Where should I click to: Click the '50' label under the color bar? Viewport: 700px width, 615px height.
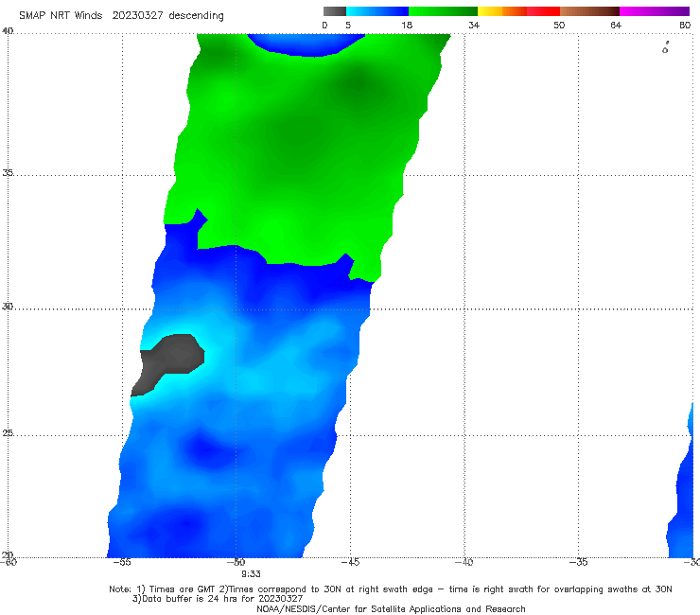559,26
